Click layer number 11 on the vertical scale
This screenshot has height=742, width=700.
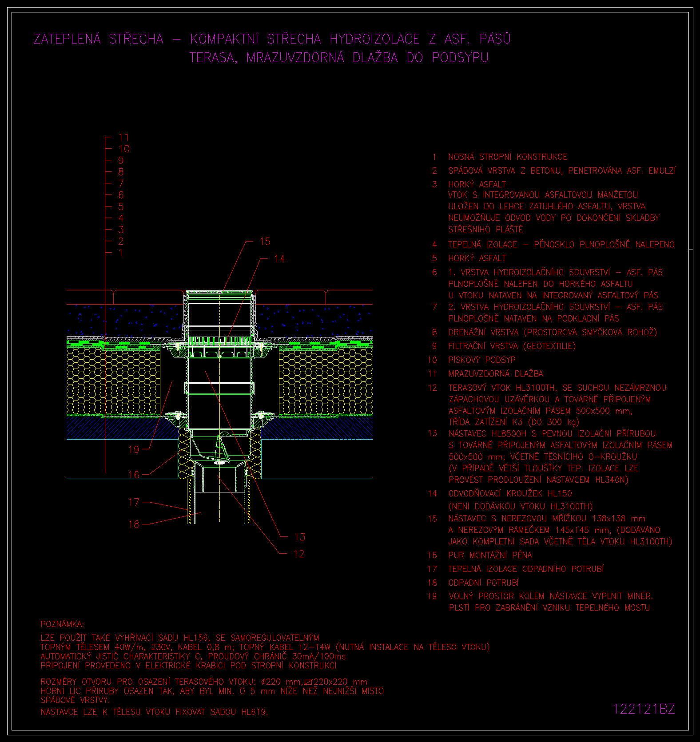point(124,138)
